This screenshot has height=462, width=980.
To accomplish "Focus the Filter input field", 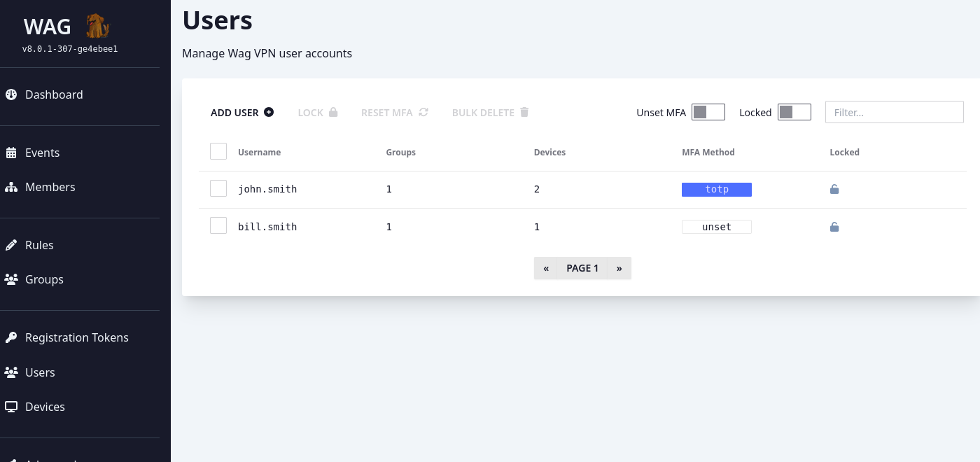I will (x=895, y=112).
